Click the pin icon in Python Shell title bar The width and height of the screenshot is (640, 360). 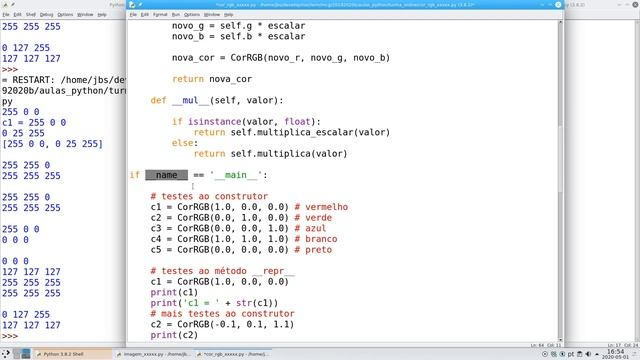(13, 4)
